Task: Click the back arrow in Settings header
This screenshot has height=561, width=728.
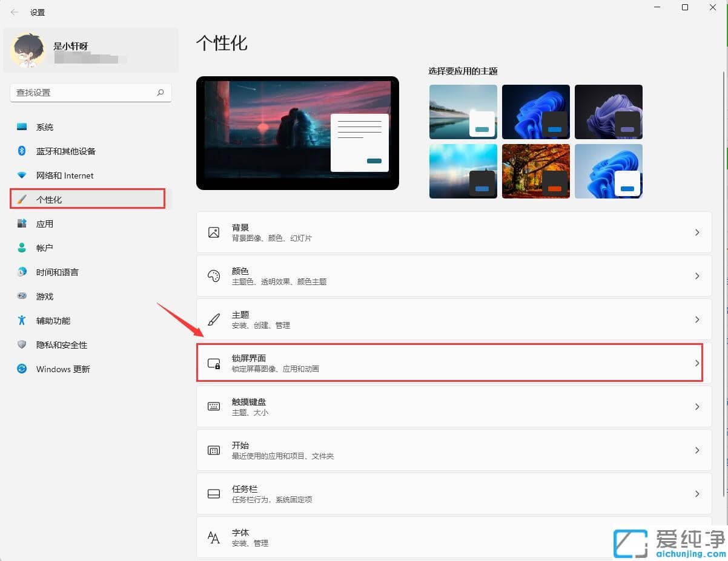Action: pos(15,12)
